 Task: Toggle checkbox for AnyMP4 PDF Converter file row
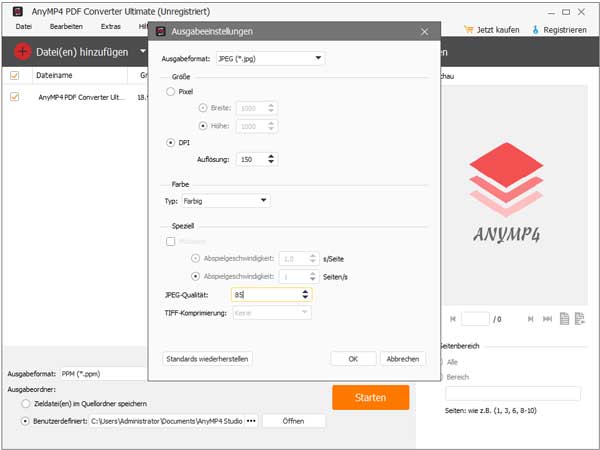click(x=15, y=96)
